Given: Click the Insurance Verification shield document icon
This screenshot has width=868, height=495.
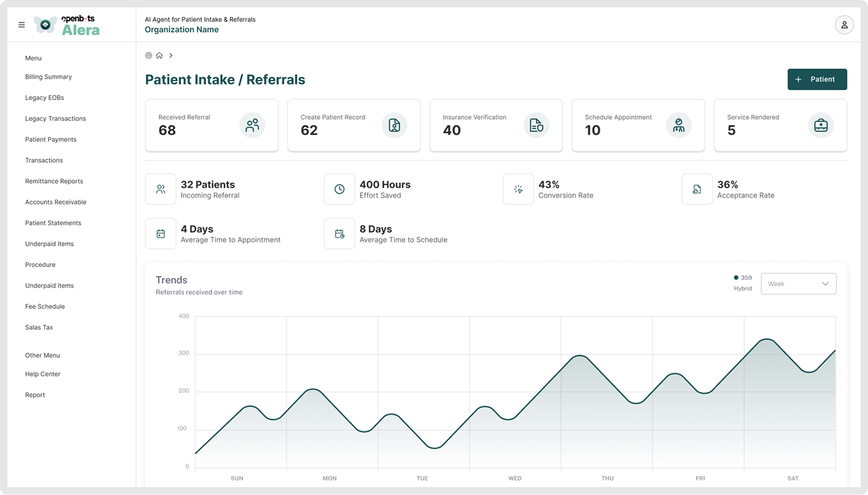Looking at the screenshot, I should (536, 126).
